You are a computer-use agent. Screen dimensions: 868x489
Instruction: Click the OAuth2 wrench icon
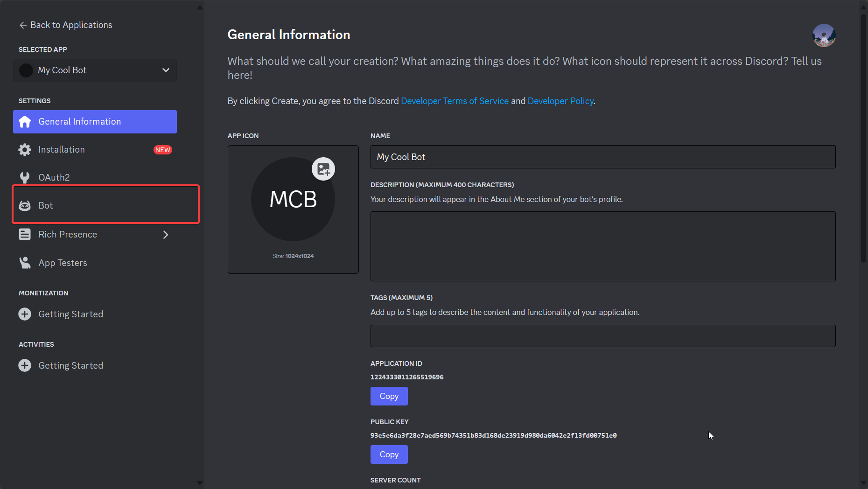click(x=25, y=178)
